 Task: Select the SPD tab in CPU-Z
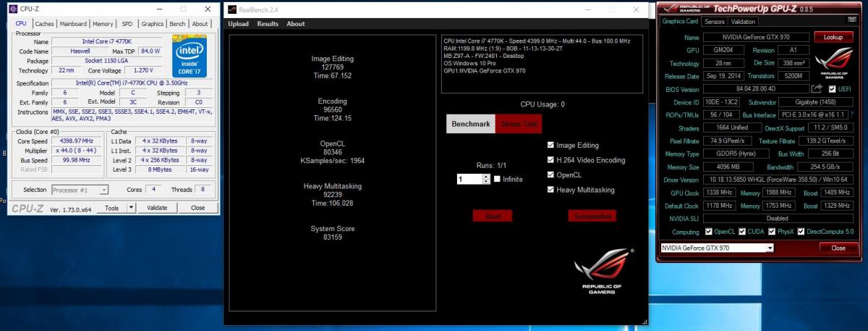[x=127, y=24]
